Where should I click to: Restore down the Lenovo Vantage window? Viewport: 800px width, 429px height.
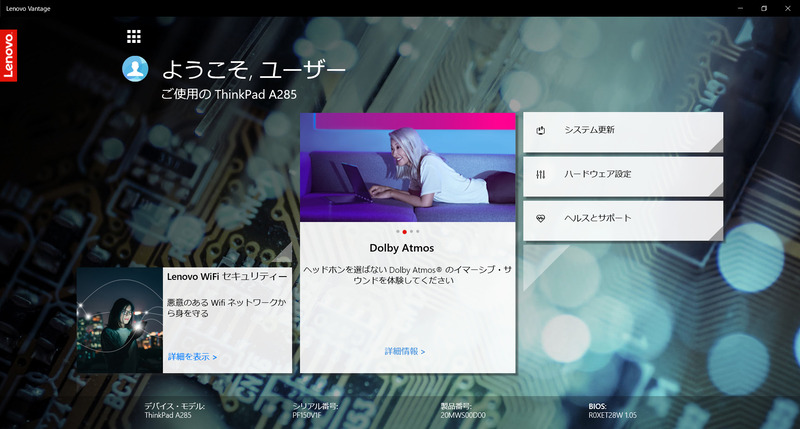[x=764, y=8]
